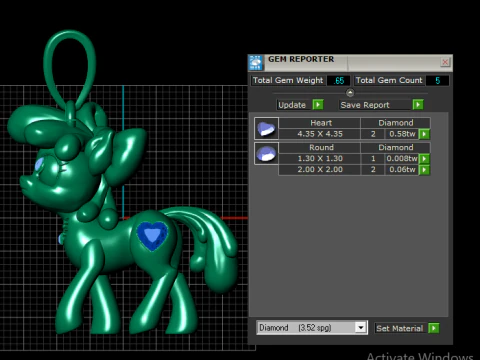This screenshot has width=480, height=360.
Task: Click the Set Material label
Action: pos(400,328)
